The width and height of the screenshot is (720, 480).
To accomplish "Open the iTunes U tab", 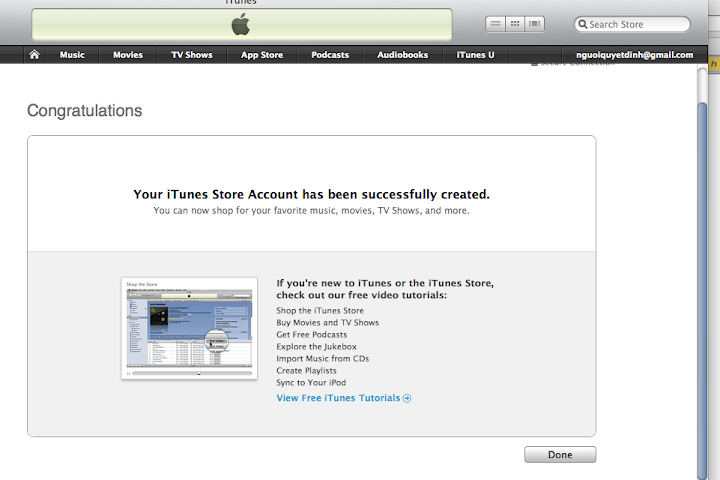I will [x=475, y=55].
